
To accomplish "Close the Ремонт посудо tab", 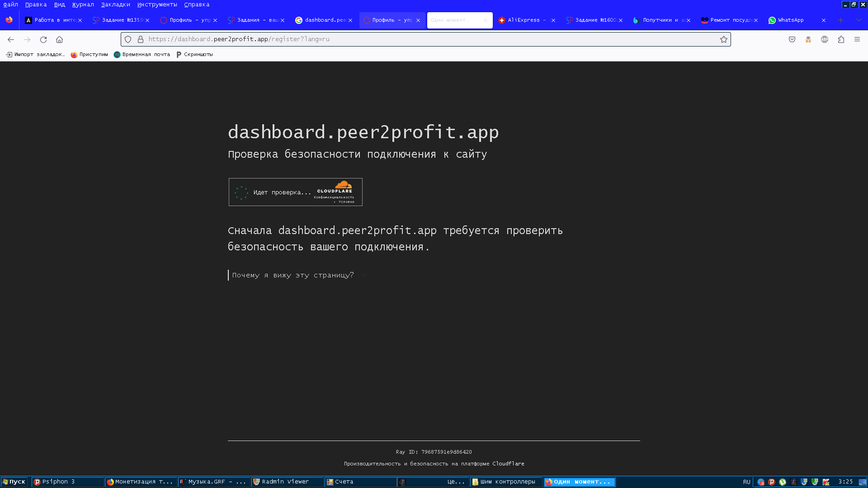I will pyautogui.click(x=756, y=20).
